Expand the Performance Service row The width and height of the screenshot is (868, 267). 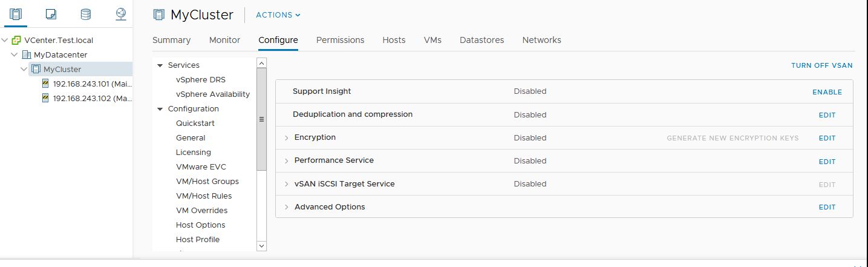coord(287,161)
